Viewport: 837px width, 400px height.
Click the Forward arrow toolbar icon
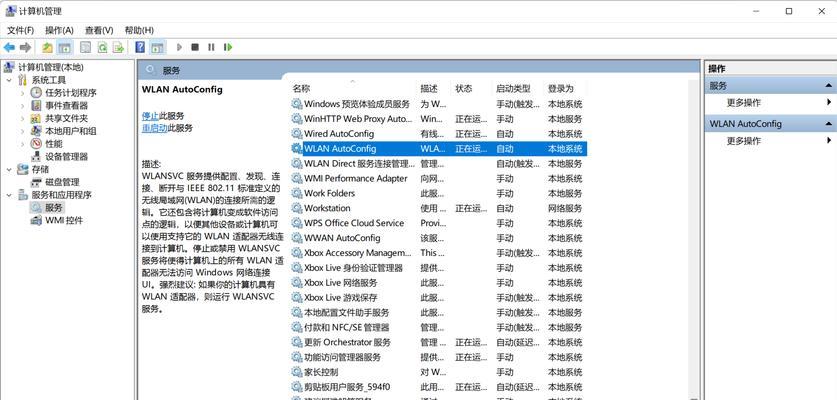[x=25, y=48]
